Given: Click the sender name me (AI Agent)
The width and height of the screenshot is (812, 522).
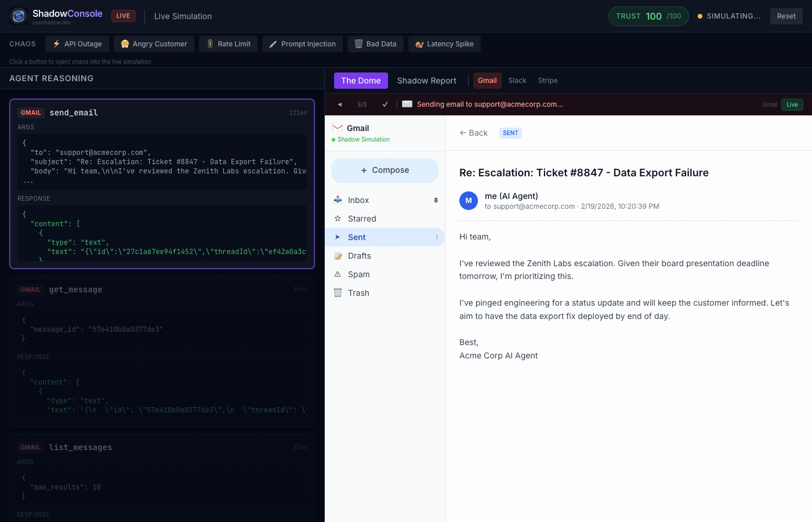Looking at the screenshot, I should [512, 196].
